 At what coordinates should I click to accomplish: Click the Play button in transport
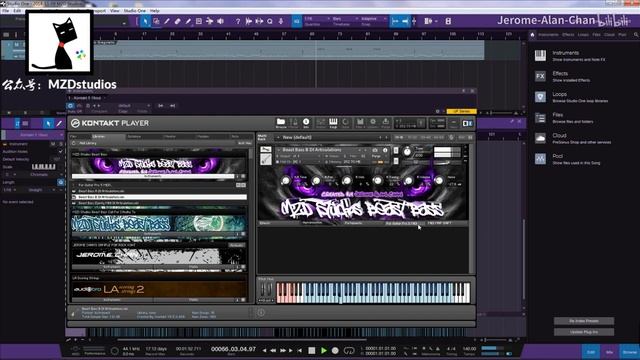click(x=324, y=350)
